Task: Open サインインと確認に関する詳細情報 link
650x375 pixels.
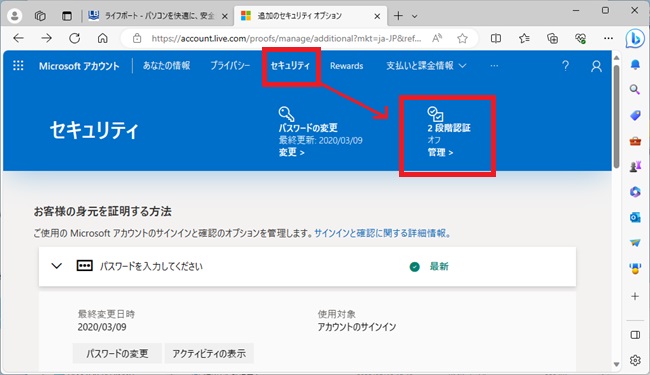Action: click(382, 233)
